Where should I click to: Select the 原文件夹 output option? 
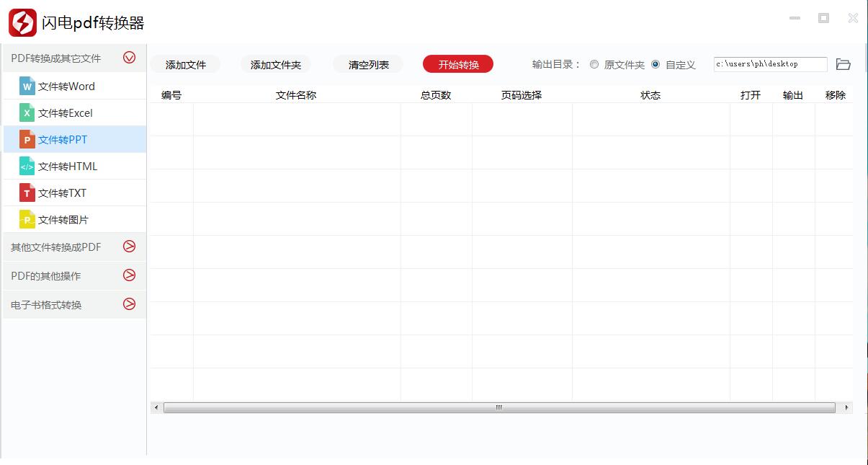tap(594, 64)
